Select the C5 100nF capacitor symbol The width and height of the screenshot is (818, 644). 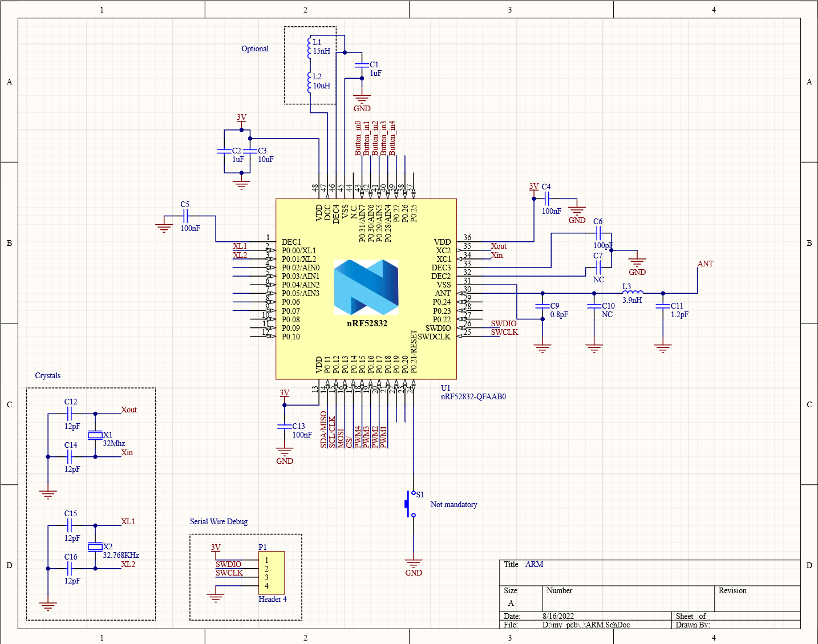(x=185, y=216)
